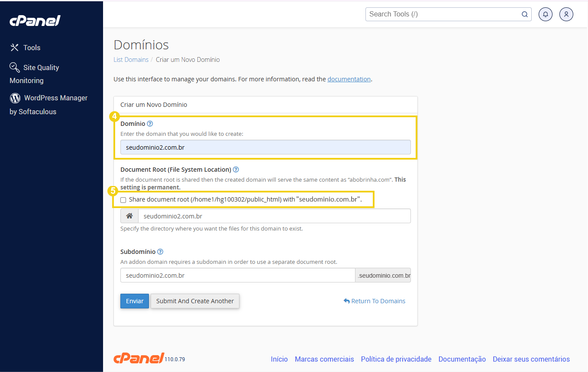Select Tools in the left sidebar

point(32,48)
